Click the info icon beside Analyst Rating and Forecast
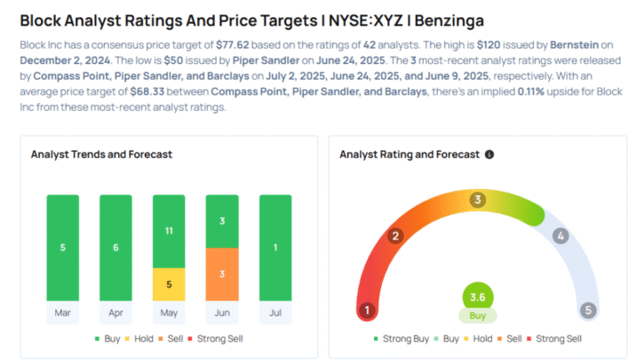The image size is (644, 362). pos(489,154)
